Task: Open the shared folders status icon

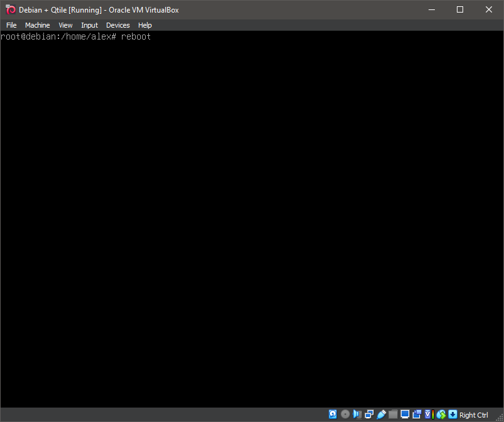Action: [x=393, y=414]
